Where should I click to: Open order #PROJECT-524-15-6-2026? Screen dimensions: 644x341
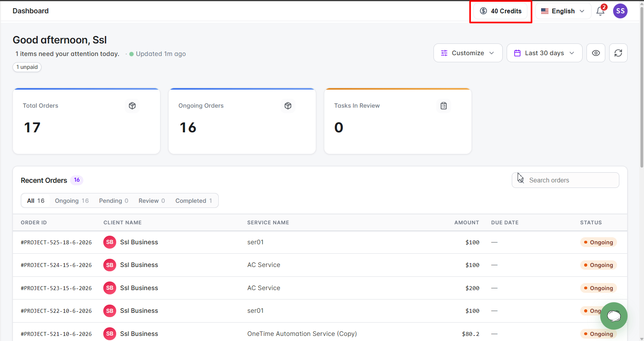pos(56,265)
